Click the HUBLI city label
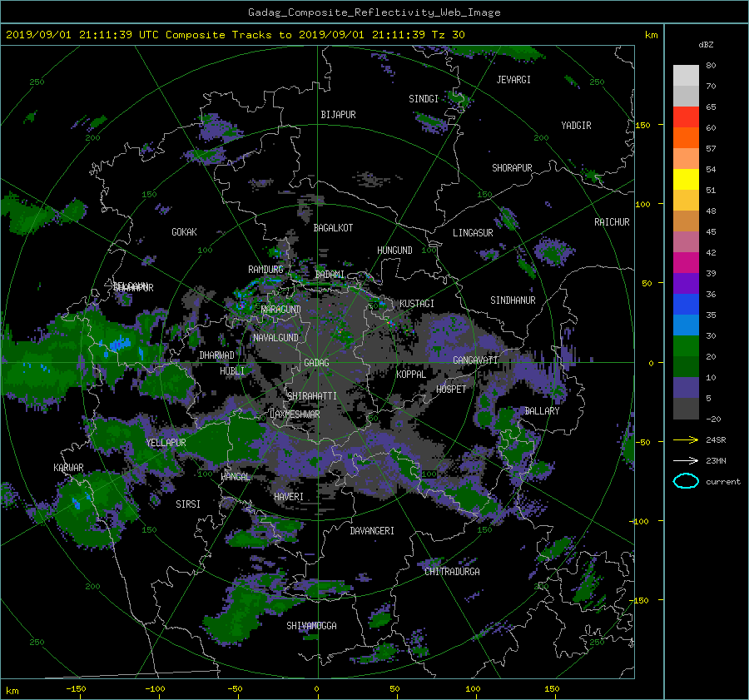Image resolution: width=749 pixels, height=700 pixels. [232, 371]
